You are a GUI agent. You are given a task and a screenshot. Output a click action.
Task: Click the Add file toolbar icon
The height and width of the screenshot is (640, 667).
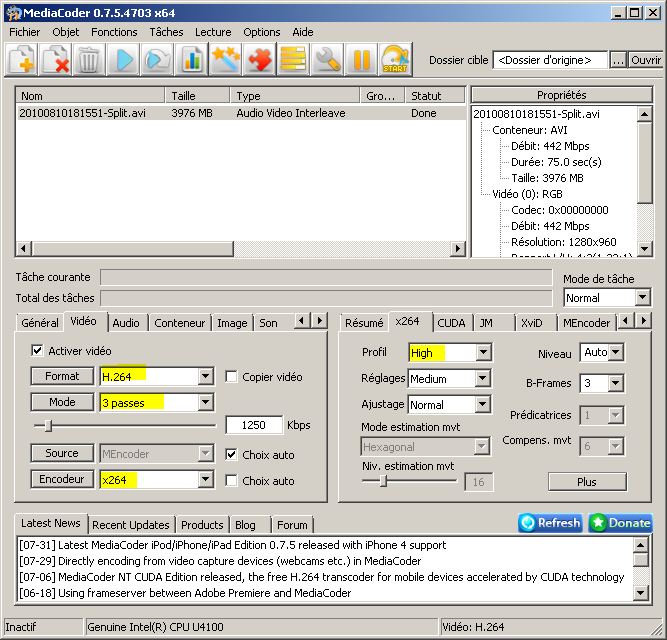(21, 60)
